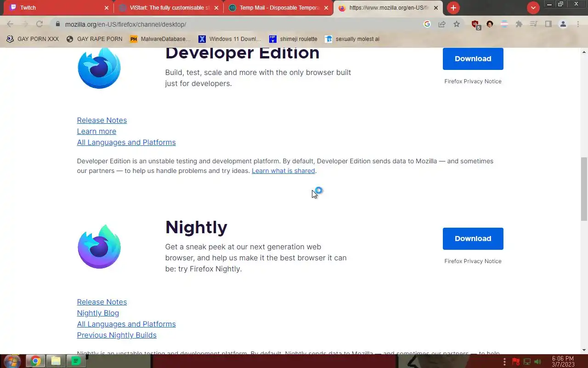The width and height of the screenshot is (588, 368).
Task: Open Nightly Release Notes link
Action: pos(102,302)
